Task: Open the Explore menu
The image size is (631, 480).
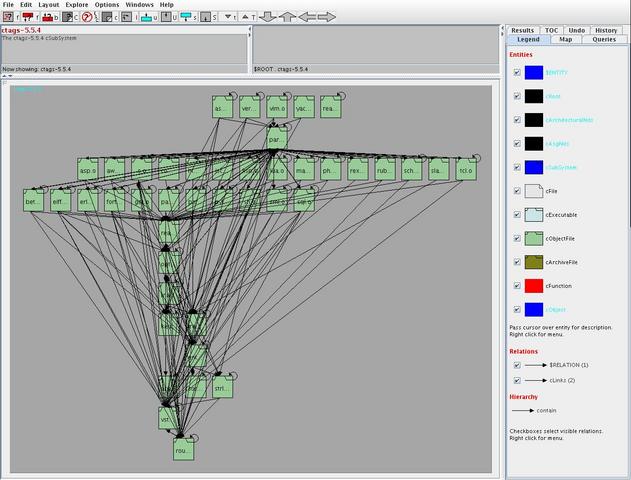Action: tap(77, 4)
